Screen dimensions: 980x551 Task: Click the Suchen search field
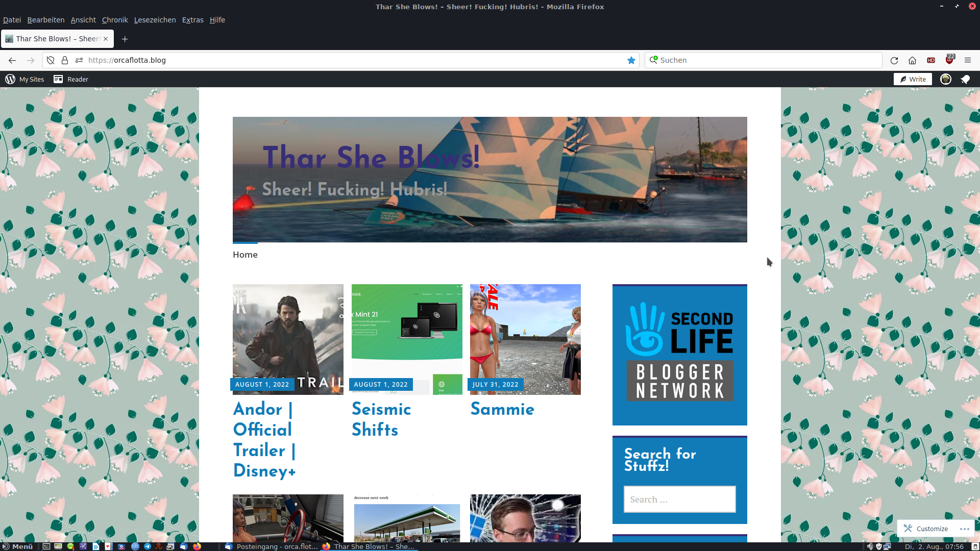[763, 60]
